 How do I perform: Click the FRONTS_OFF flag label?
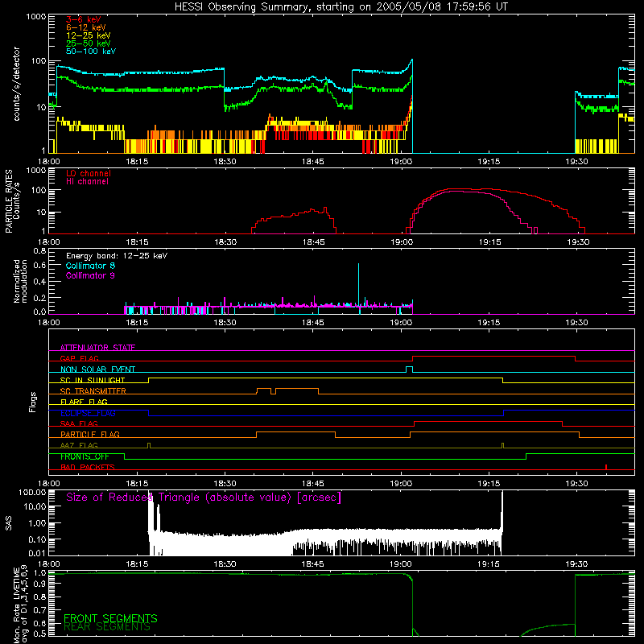[85, 456]
